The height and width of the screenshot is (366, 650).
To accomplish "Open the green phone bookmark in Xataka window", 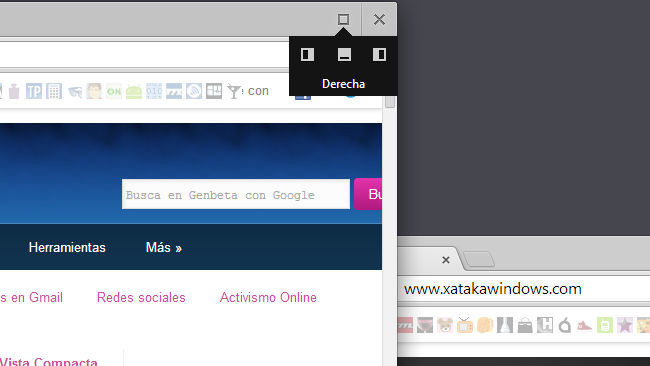I will [x=605, y=325].
